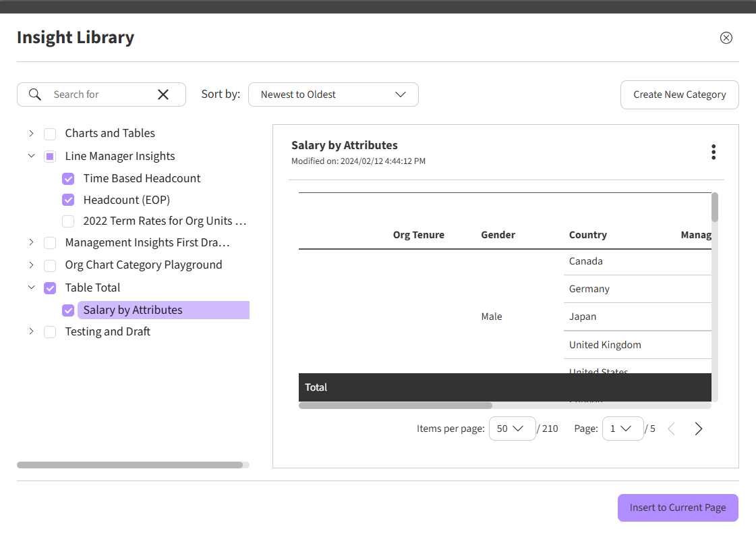This screenshot has width=756, height=548.
Task: Click the Create New Category button
Action: tap(679, 94)
